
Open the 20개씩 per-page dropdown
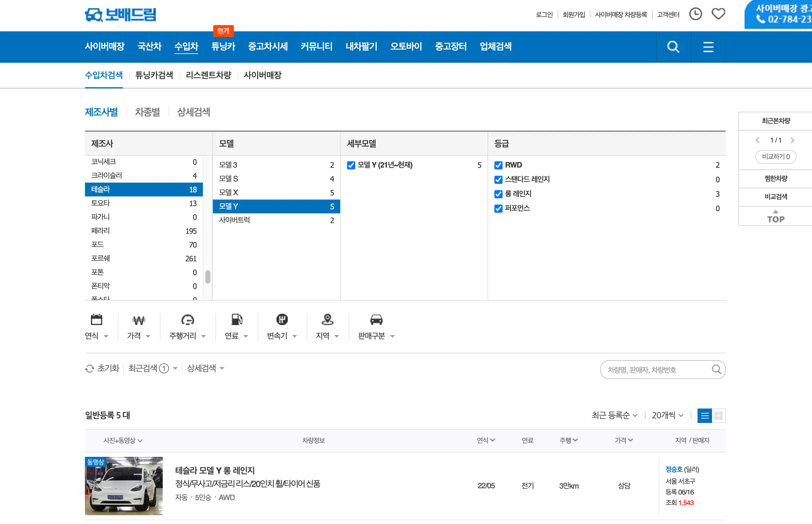(667, 415)
